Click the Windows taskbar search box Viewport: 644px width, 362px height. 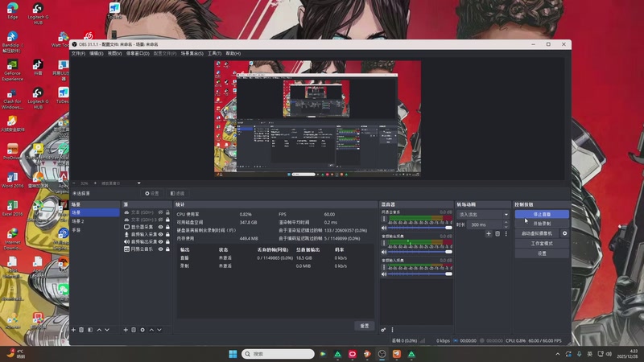(x=278, y=354)
